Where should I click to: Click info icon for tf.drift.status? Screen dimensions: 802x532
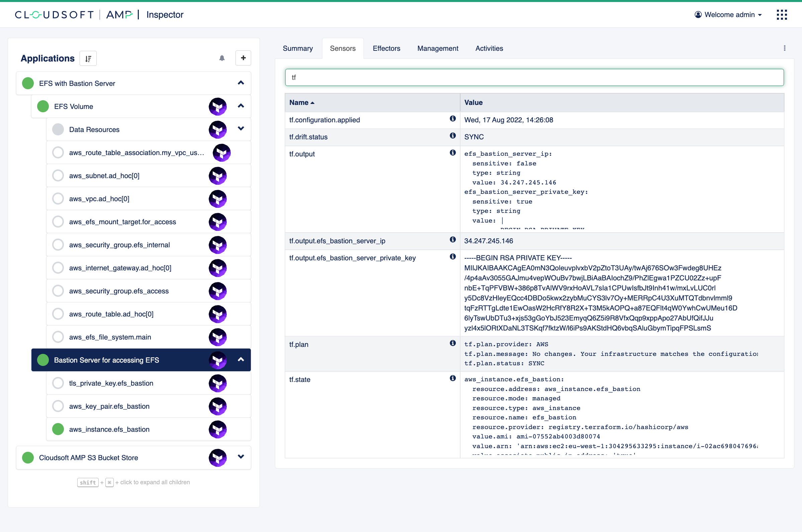(x=453, y=135)
